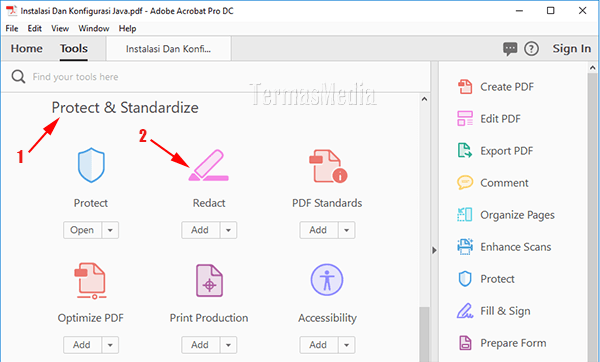Open the Help menu
The width and height of the screenshot is (600, 362).
(127, 28)
